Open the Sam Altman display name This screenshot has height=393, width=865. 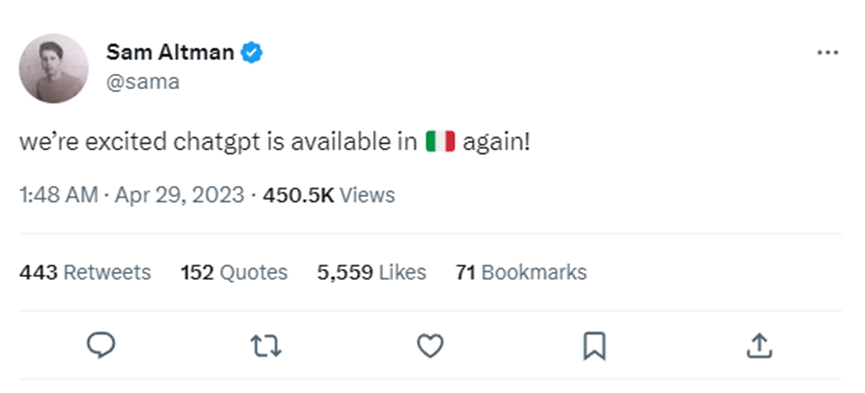click(x=170, y=52)
